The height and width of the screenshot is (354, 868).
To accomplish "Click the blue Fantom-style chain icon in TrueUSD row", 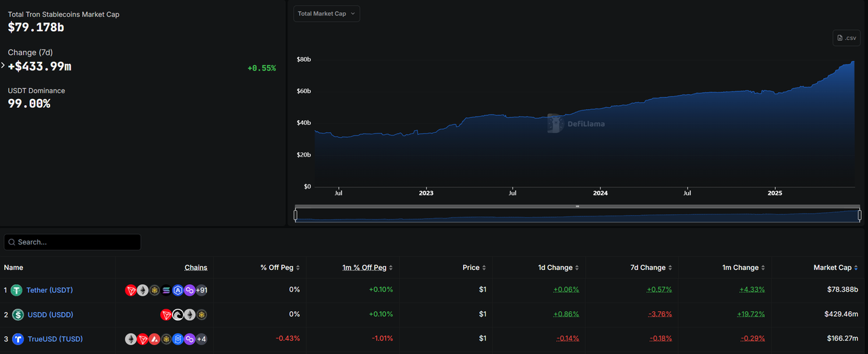I will [178, 339].
